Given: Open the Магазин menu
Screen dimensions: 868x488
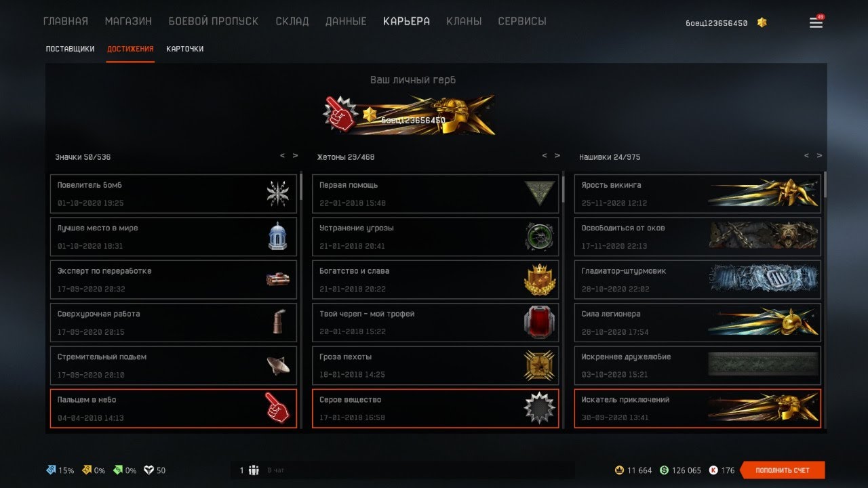Looking at the screenshot, I should pos(128,21).
